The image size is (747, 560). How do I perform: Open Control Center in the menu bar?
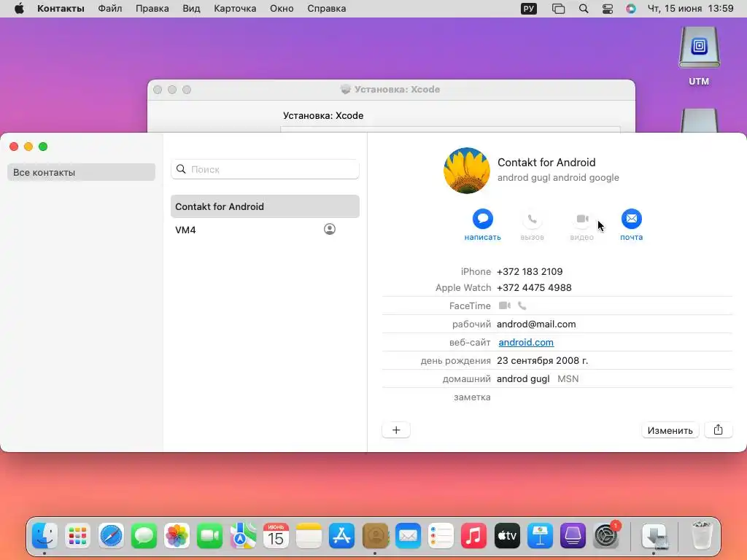click(608, 9)
